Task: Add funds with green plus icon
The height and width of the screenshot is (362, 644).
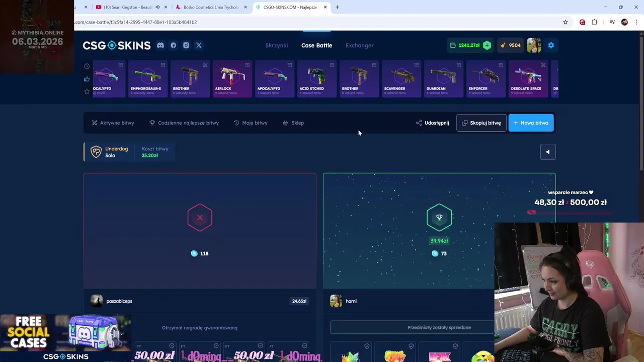Action: click(x=487, y=45)
